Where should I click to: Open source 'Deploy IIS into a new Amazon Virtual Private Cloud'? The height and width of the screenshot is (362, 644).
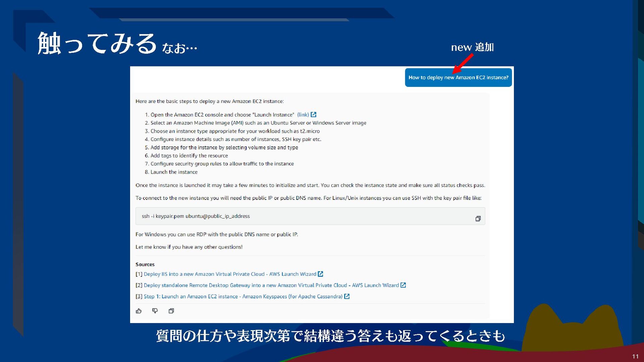(x=230, y=274)
